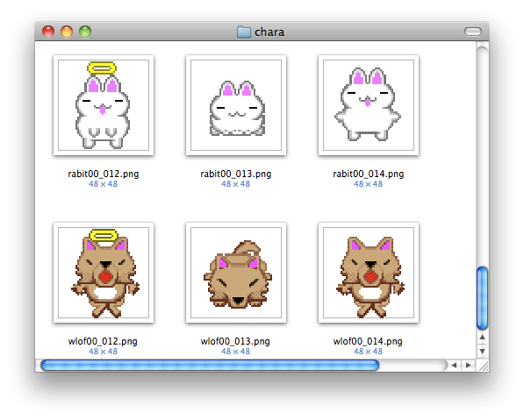This screenshot has width=524, height=420.
Task: Click the blue horizontal scroll thumb
Action: tap(210, 366)
